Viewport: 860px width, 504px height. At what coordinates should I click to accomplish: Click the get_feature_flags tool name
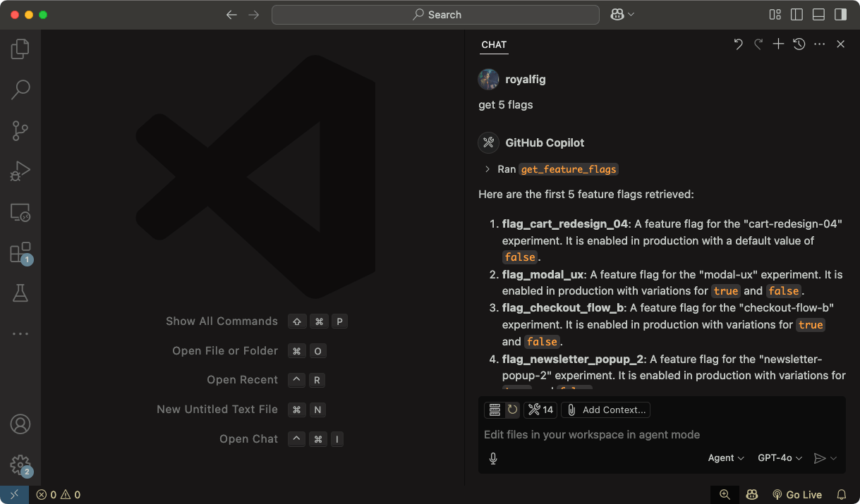pos(569,169)
